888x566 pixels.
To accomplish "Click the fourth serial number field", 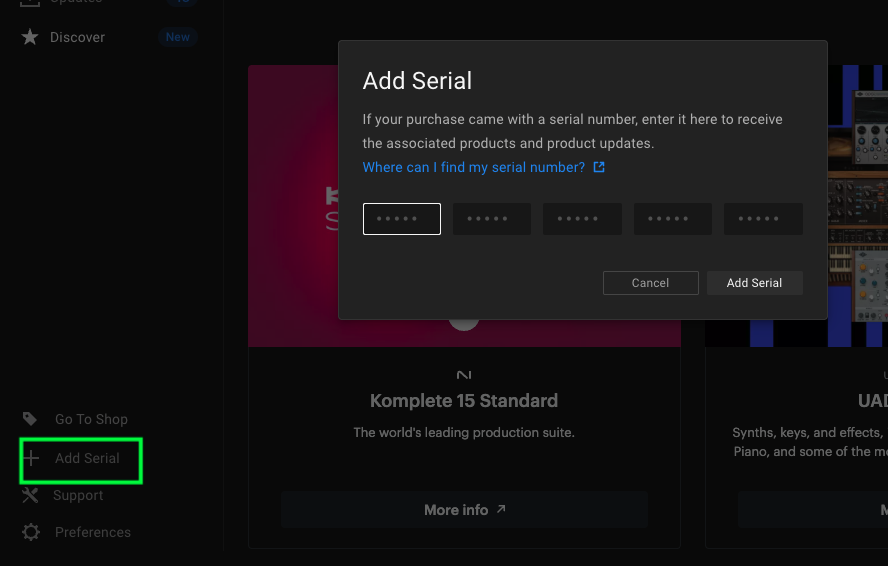I will pos(672,219).
